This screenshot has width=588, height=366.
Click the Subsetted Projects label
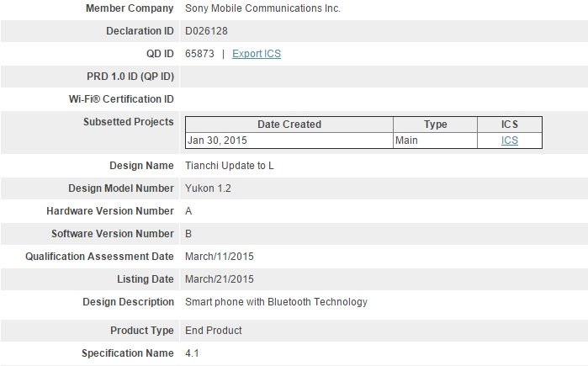click(128, 122)
